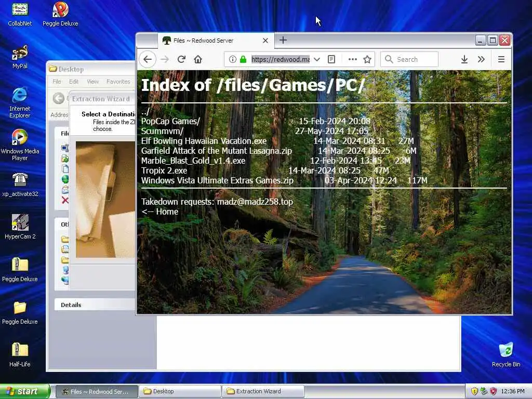Screen dimensions: 532x399
Task: Go back in the browser
Action: tap(148, 59)
